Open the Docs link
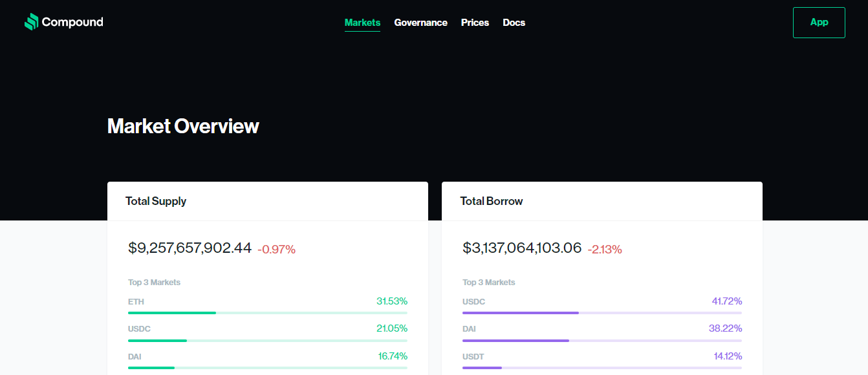 tap(514, 23)
